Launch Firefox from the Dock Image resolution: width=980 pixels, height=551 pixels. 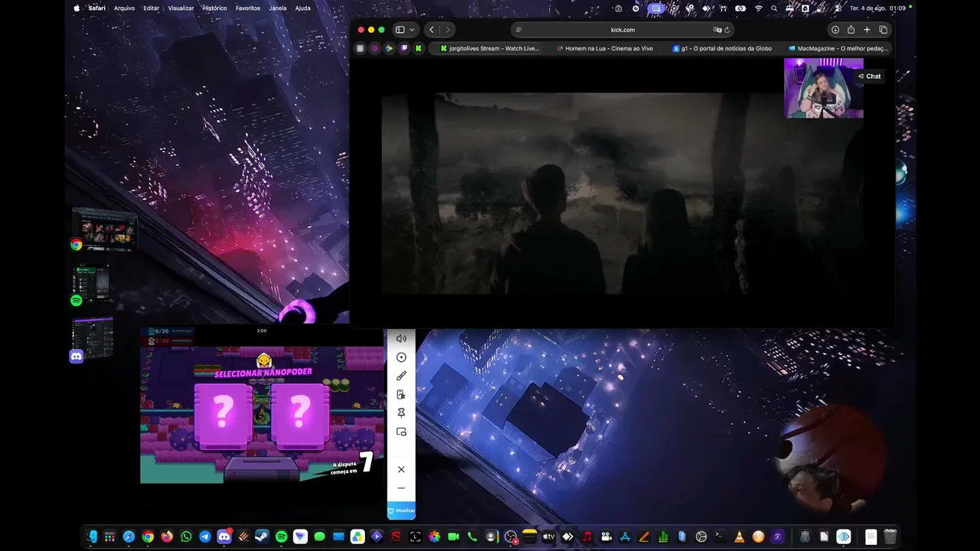[x=167, y=536]
